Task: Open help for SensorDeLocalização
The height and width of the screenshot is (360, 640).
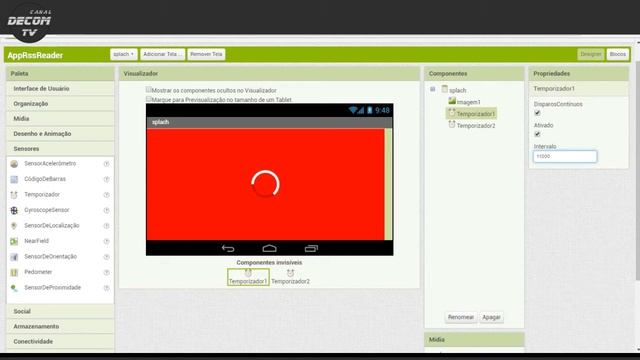Action: pos(106,226)
